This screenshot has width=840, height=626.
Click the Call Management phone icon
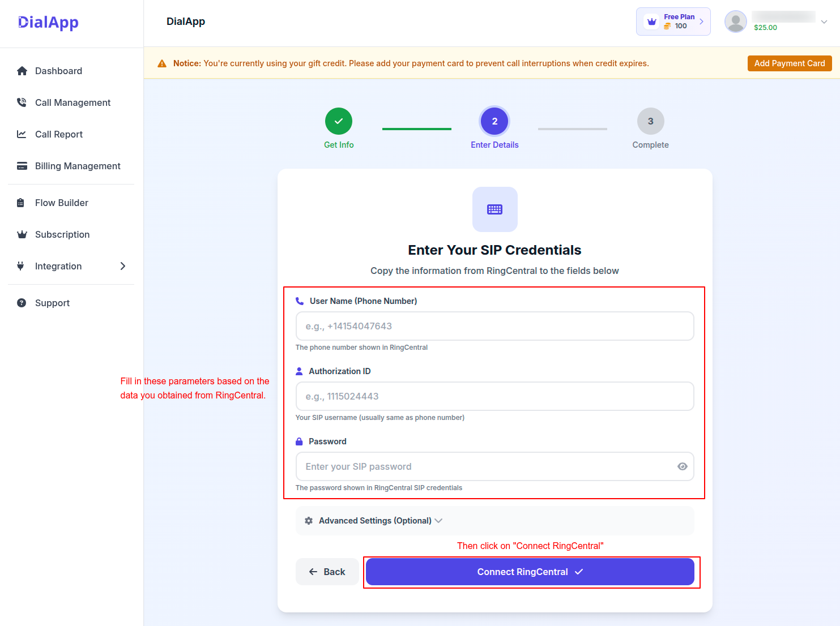pos(22,102)
